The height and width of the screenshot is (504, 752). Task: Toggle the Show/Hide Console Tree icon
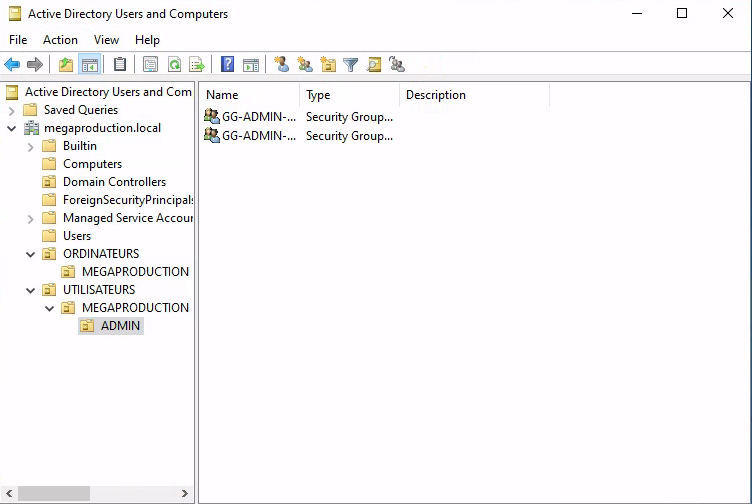coord(90,65)
